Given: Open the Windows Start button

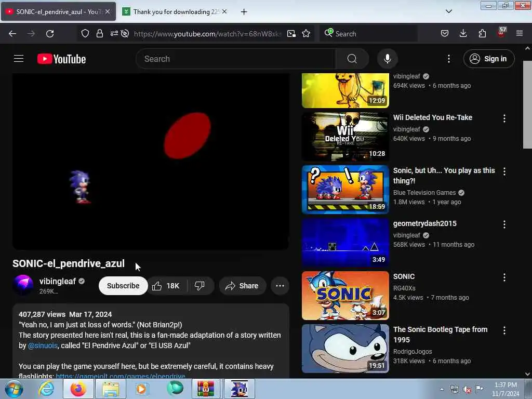Looking at the screenshot, I should point(13,389).
